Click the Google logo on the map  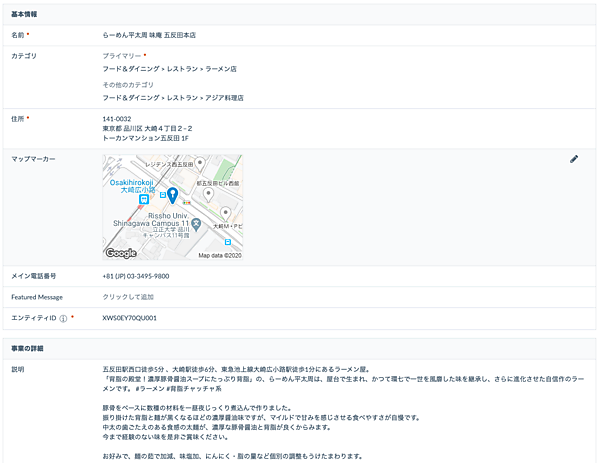(x=121, y=254)
